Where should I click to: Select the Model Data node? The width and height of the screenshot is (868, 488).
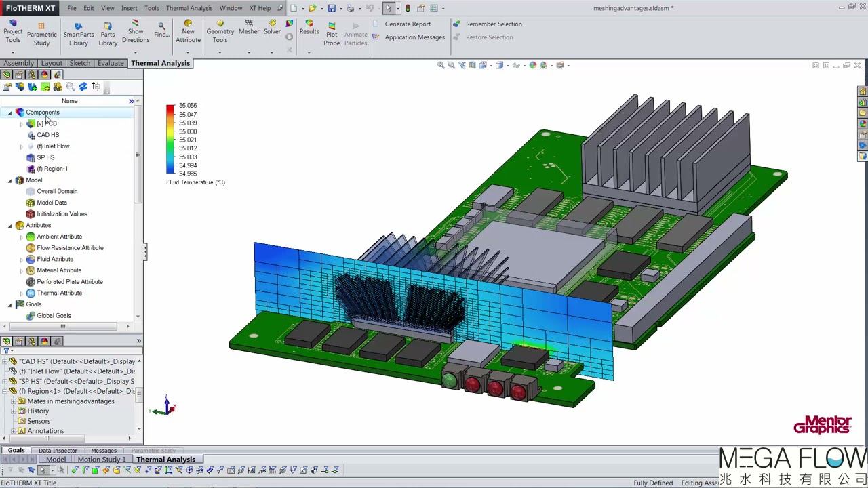[x=52, y=203]
